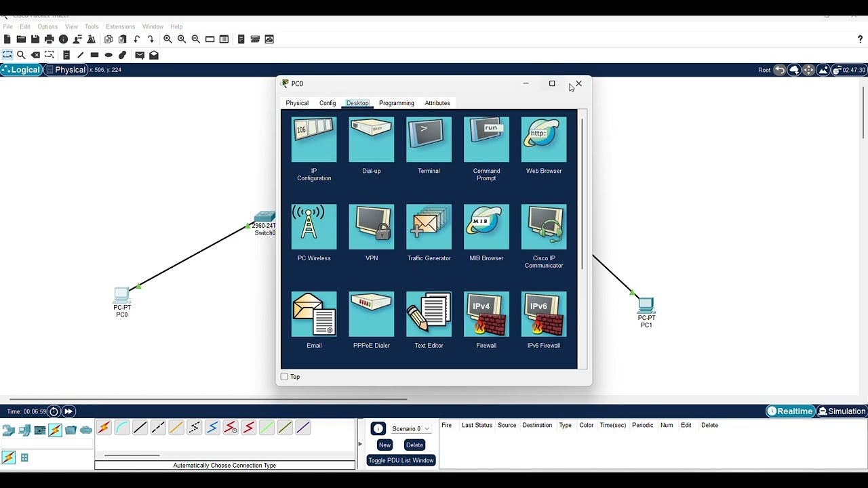Switch to Realtime mode
Image resolution: width=868 pixels, height=488 pixels.
tap(790, 411)
